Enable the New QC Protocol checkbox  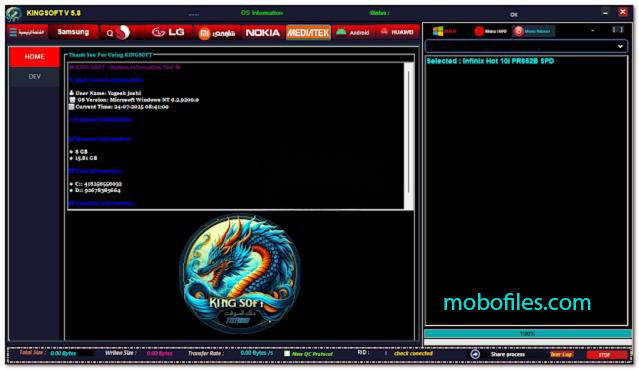pyautogui.click(x=287, y=353)
